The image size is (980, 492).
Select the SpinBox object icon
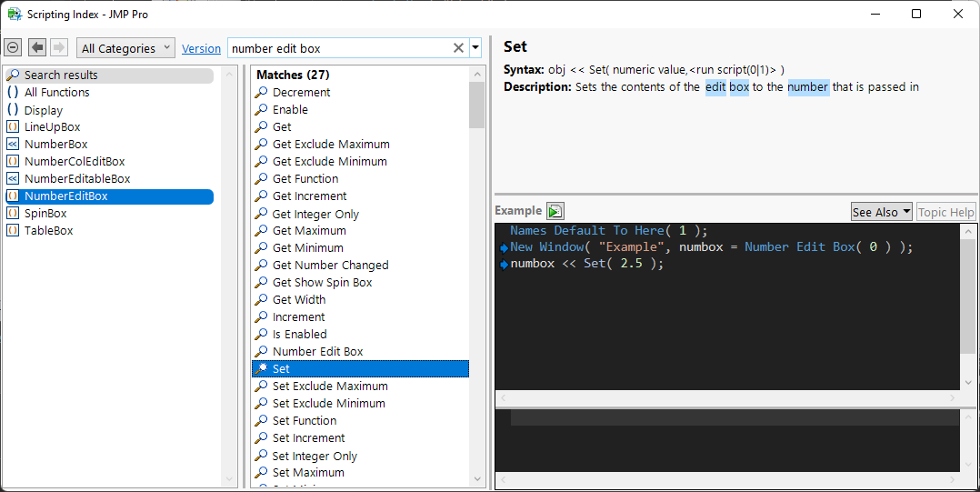coord(13,213)
